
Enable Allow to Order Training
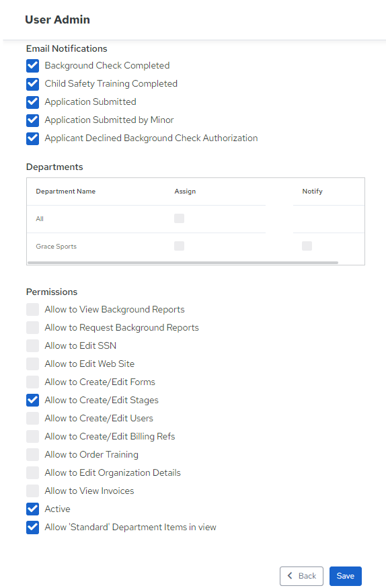point(33,454)
